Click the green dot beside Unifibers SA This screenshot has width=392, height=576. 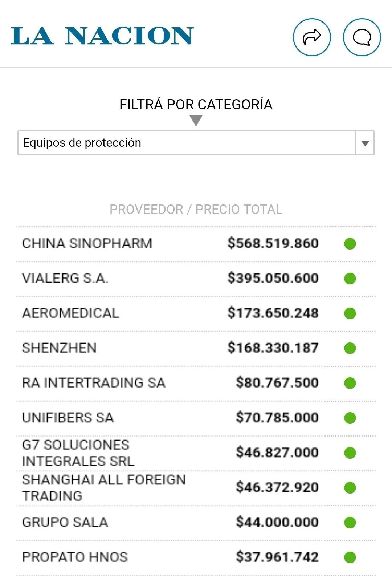[x=350, y=418]
